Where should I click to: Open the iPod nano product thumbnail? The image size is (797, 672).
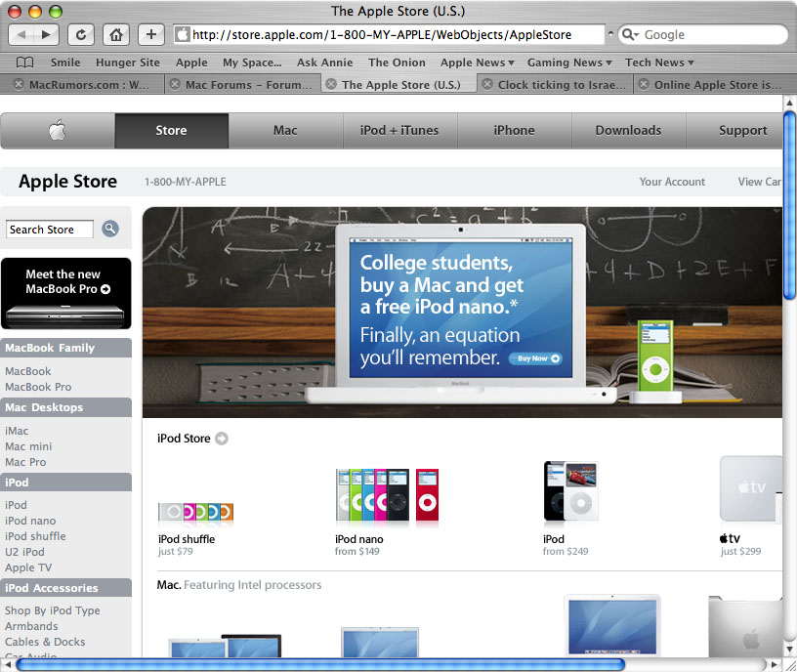tap(388, 494)
